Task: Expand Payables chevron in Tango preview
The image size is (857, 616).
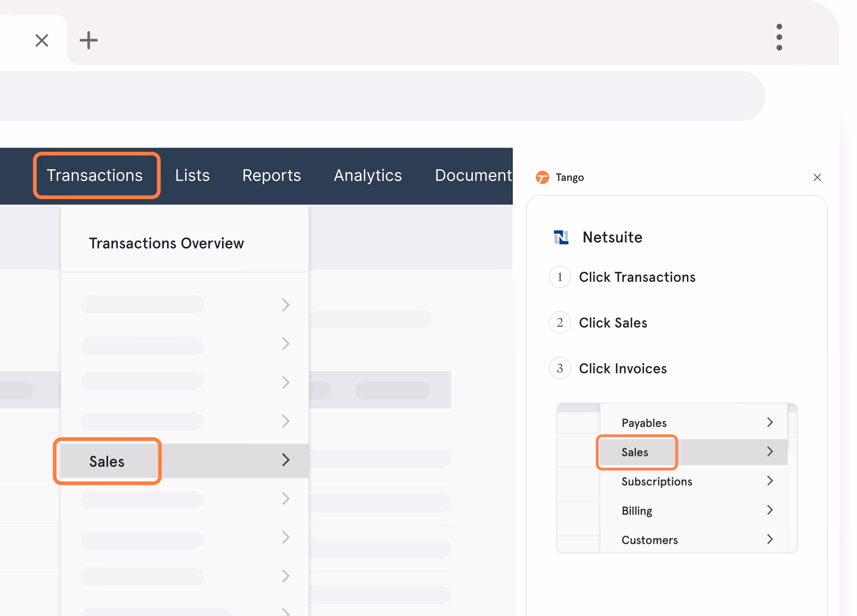Action: (x=770, y=422)
